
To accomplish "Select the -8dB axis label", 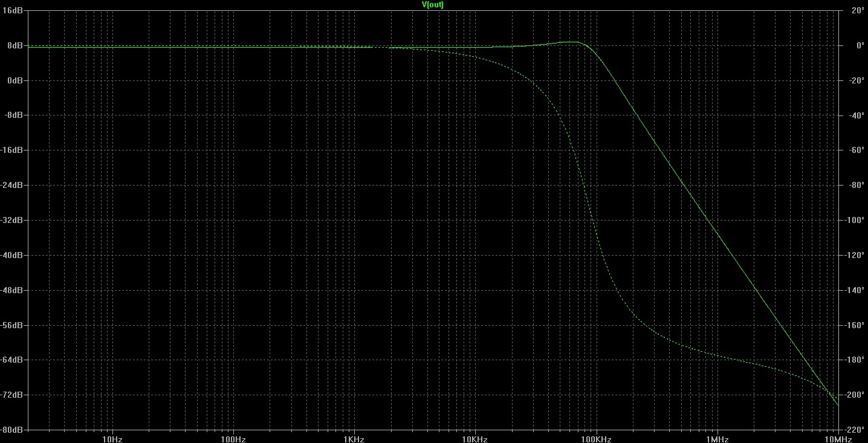I will tap(13, 115).
